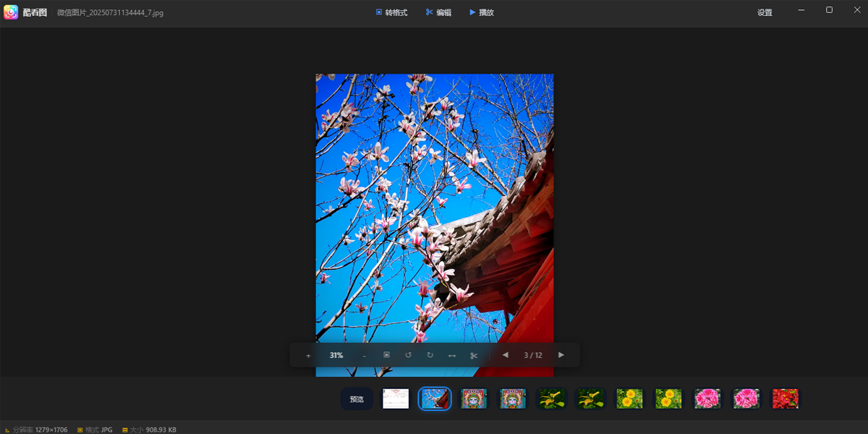Maximize the 酷看图 window

point(829,10)
